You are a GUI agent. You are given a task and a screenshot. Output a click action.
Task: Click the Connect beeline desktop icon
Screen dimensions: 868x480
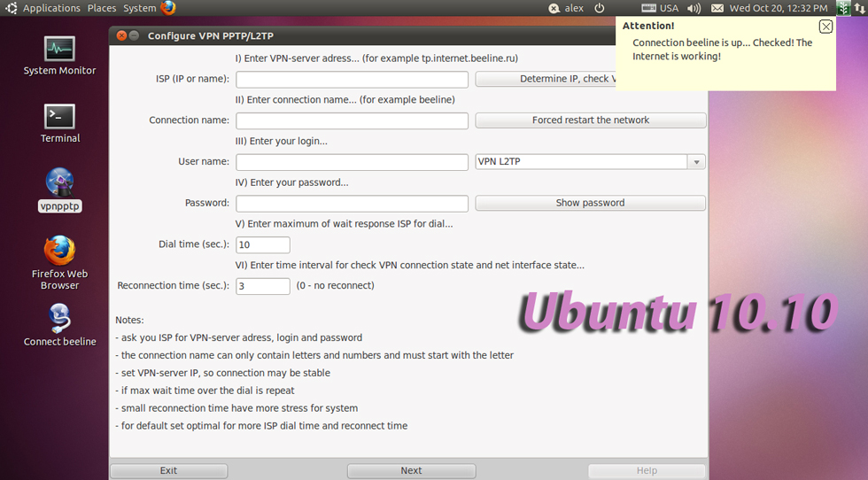[x=59, y=325]
